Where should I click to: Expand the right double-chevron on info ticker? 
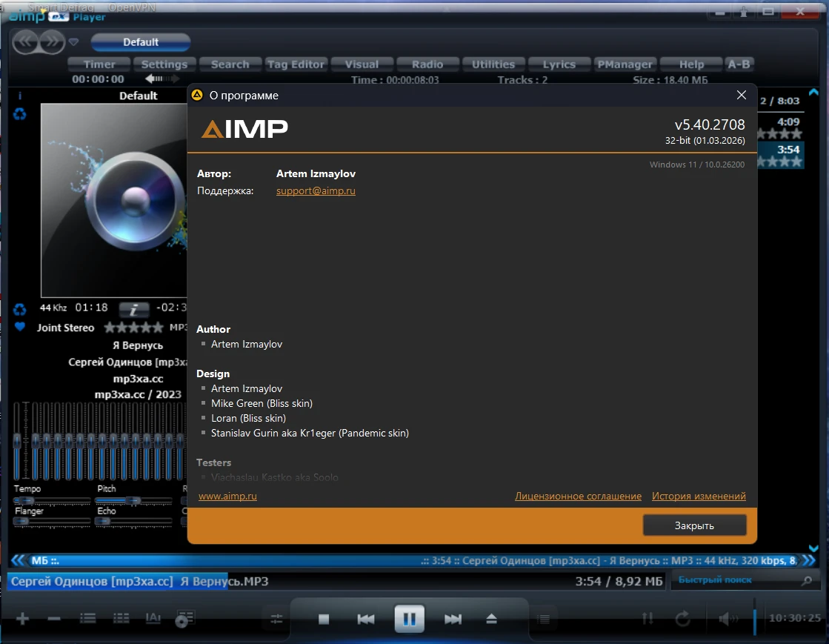(809, 560)
